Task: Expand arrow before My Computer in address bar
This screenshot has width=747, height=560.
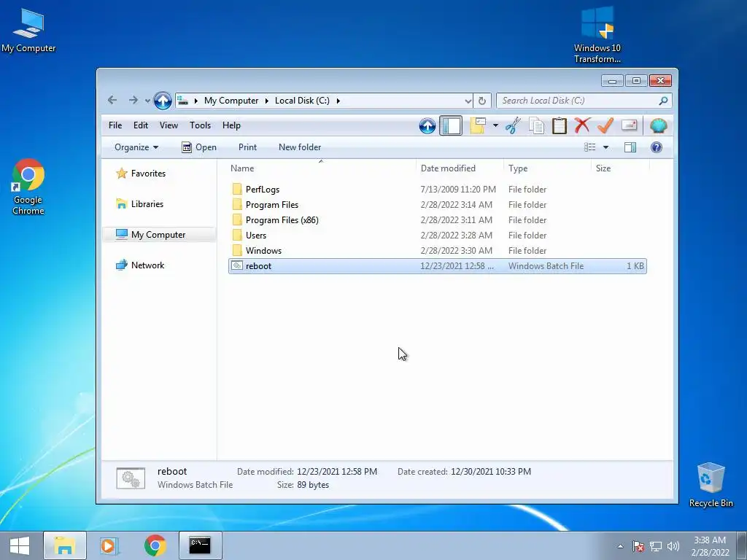Action: [196, 101]
